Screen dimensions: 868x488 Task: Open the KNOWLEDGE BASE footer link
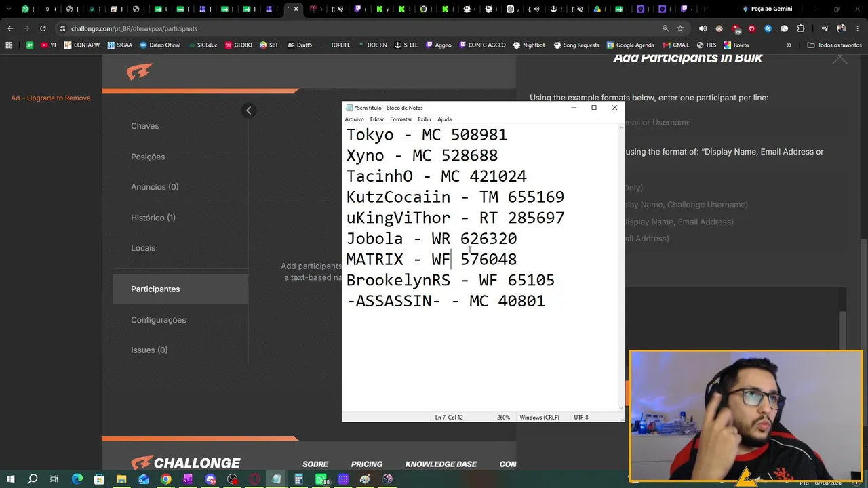point(441,464)
